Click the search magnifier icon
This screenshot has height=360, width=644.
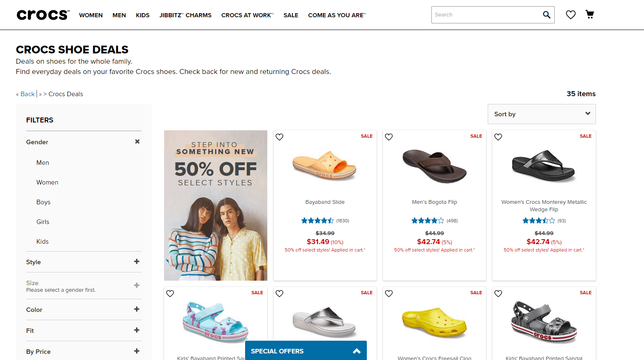click(546, 15)
